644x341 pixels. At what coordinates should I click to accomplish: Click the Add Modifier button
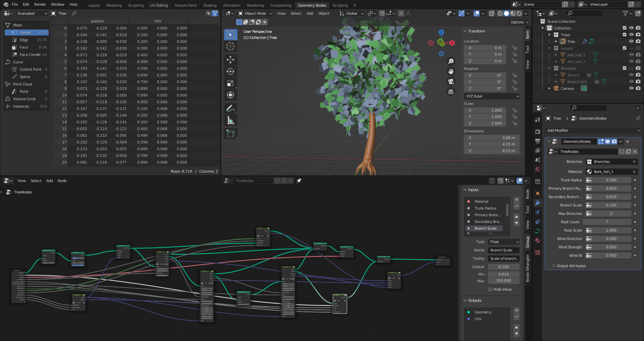tap(592, 130)
